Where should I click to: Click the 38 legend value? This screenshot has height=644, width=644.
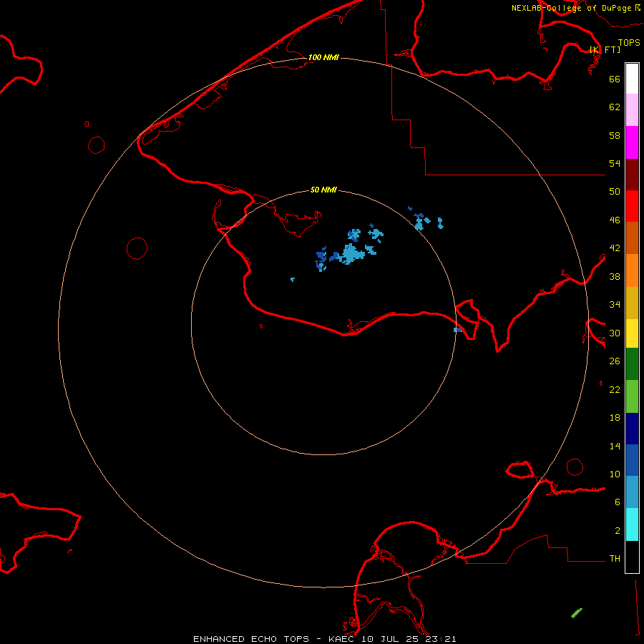click(615, 276)
